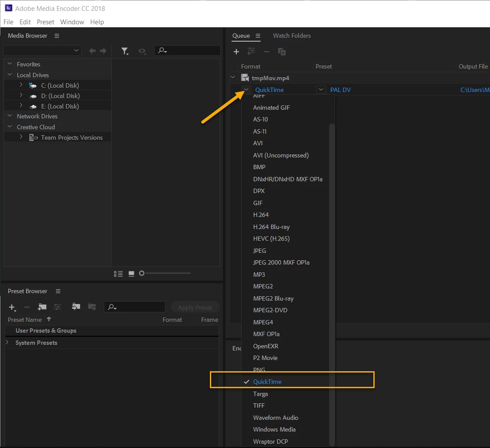Select the E: (Local Disk) drive
Image resolution: width=490 pixels, height=448 pixels.
(60, 106)
